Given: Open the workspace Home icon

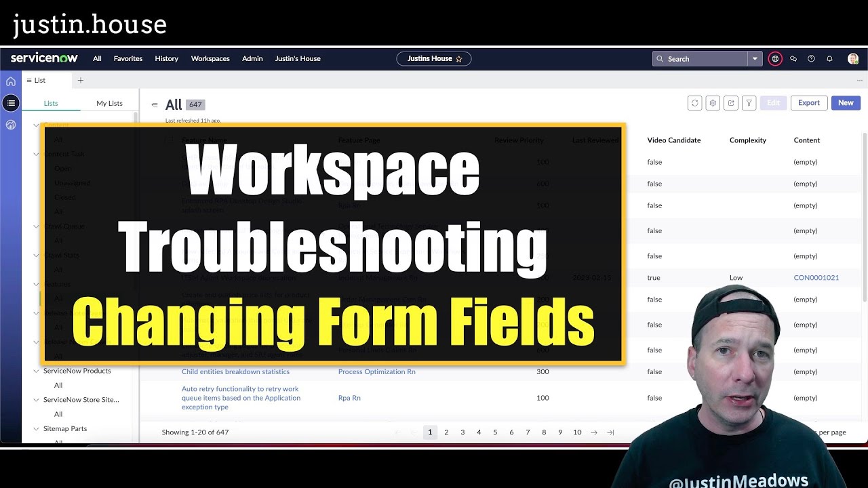Looking at the screenshot, I should point(11,81).
